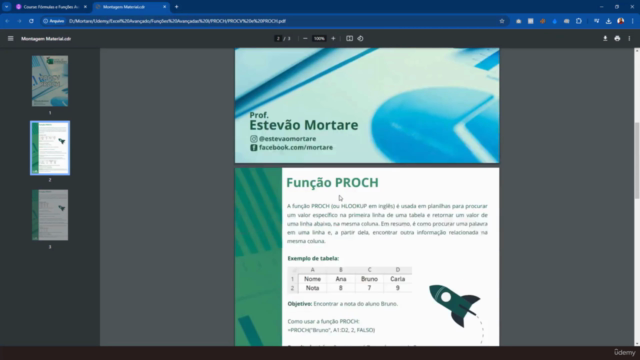Open the Chrome extensions puzzle icon
640x360 pixels.
point(579,21)
